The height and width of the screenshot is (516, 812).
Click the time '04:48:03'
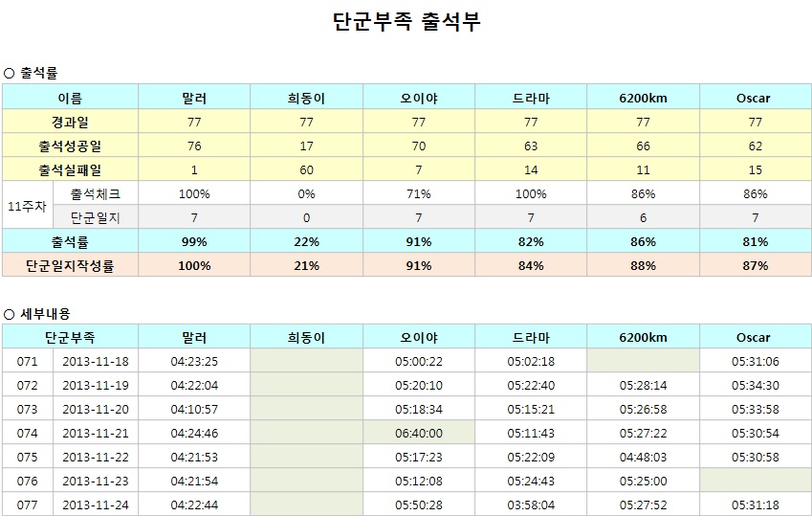(643, 457)
